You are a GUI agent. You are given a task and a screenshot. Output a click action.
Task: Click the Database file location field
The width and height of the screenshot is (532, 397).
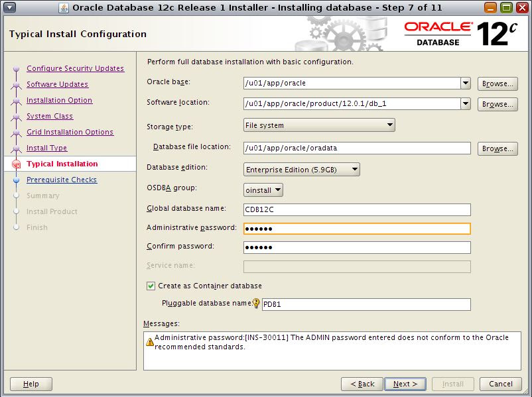pyautogui.click(x=357, y=148)
